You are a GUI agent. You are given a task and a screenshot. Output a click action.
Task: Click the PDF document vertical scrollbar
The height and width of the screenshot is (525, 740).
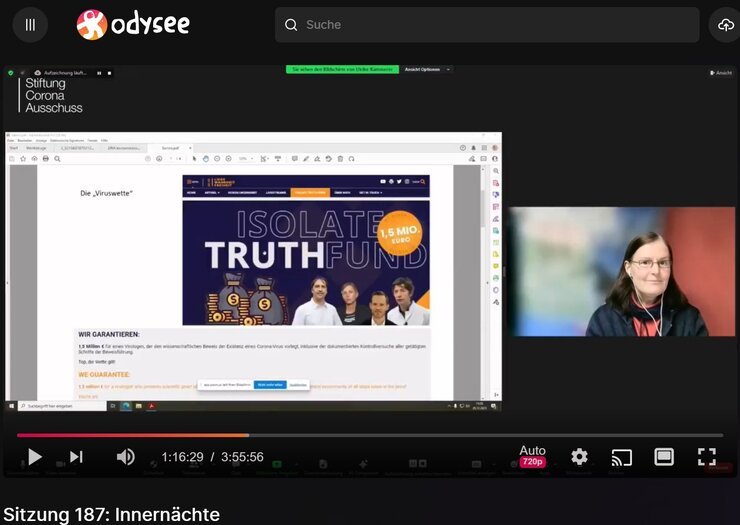[483, 281]
